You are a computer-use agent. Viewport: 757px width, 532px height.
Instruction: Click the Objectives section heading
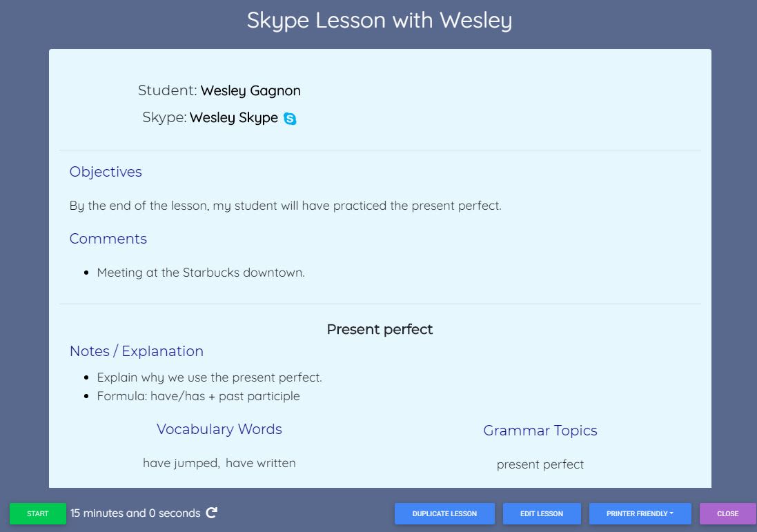(x=106, y=172)
